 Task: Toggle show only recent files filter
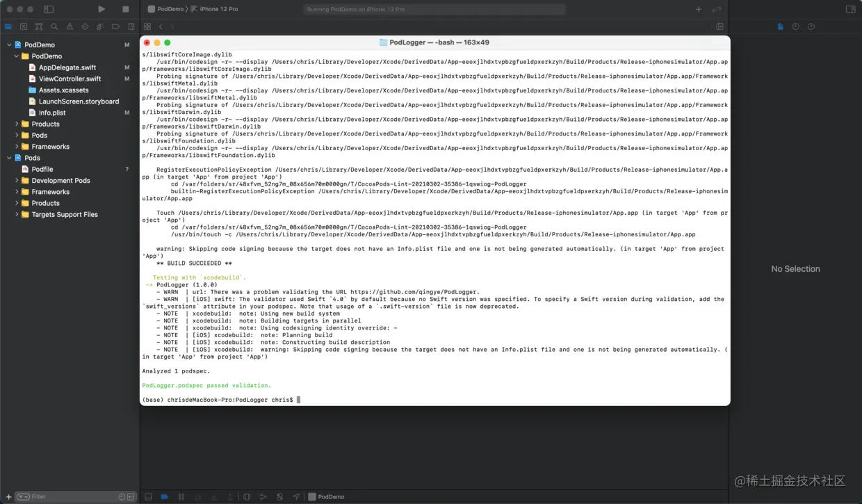point(122,496)
